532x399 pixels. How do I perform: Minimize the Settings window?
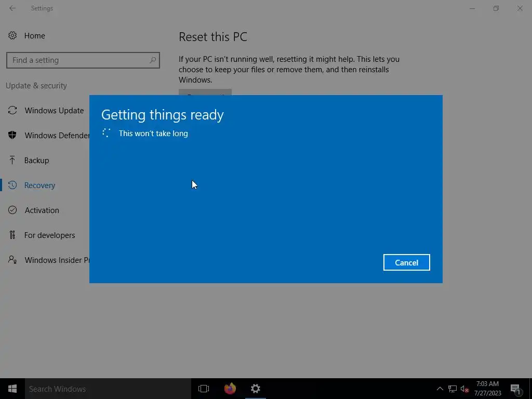(472, 8)
